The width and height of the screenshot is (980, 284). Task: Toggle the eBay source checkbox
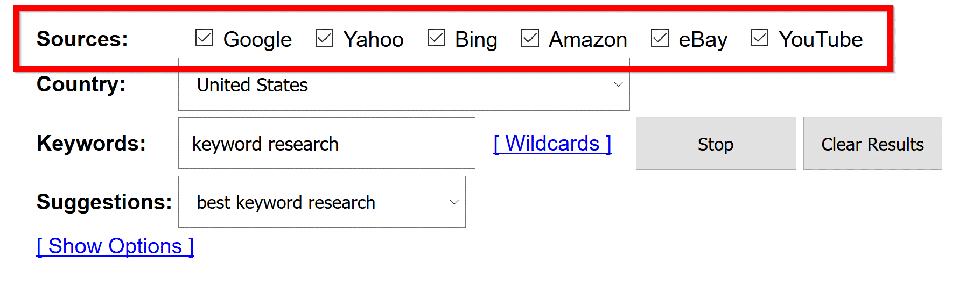tap(660, 38)
